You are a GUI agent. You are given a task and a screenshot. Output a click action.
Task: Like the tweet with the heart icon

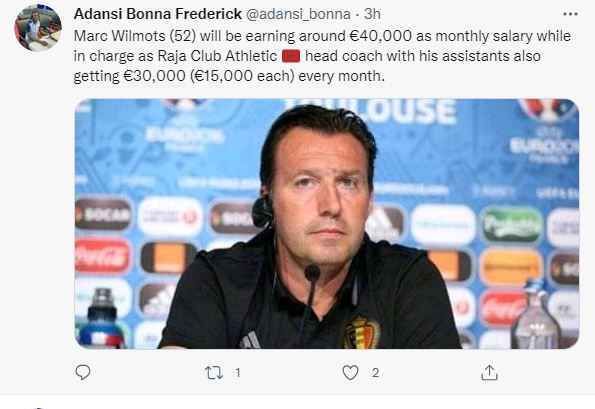pyautogui.click(x=350, y=373)
